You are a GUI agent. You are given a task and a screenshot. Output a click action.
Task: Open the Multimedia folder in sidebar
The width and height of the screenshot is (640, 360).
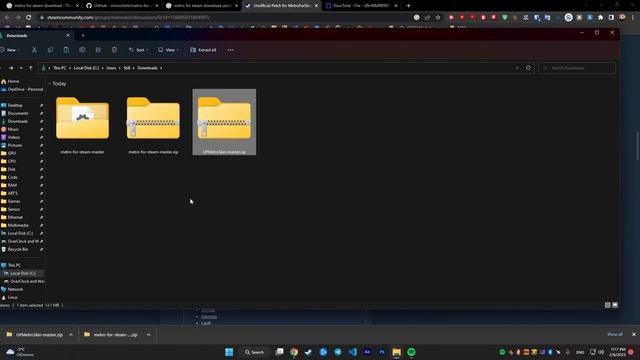tap(18, 225)
